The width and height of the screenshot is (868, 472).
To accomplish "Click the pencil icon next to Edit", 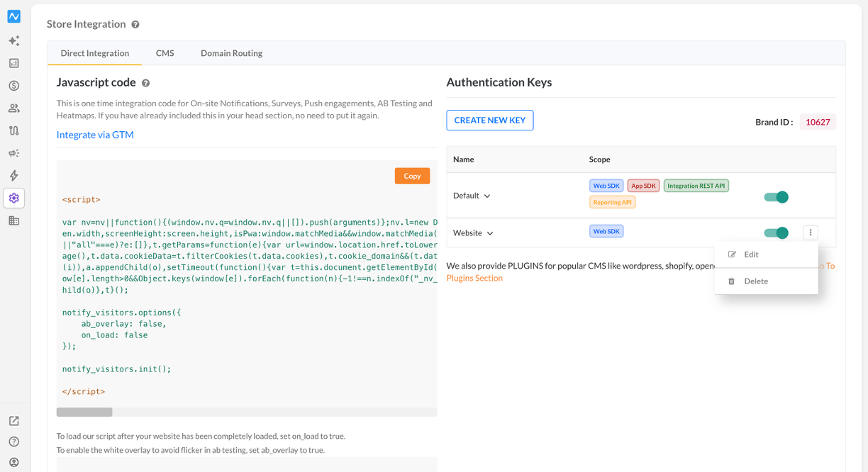I will [732, 254].
